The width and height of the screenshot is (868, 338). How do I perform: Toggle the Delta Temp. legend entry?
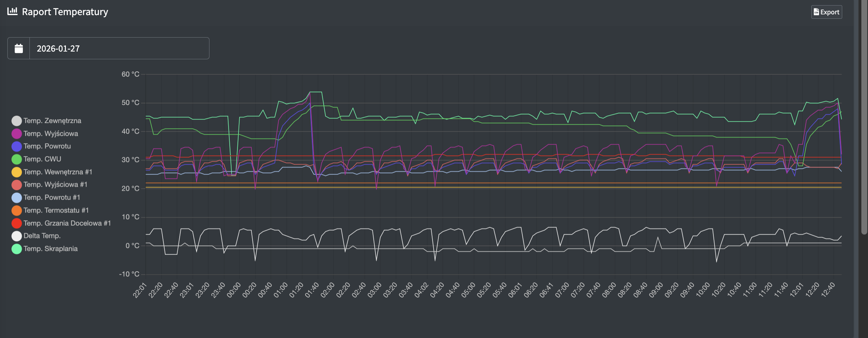point(42,236)
